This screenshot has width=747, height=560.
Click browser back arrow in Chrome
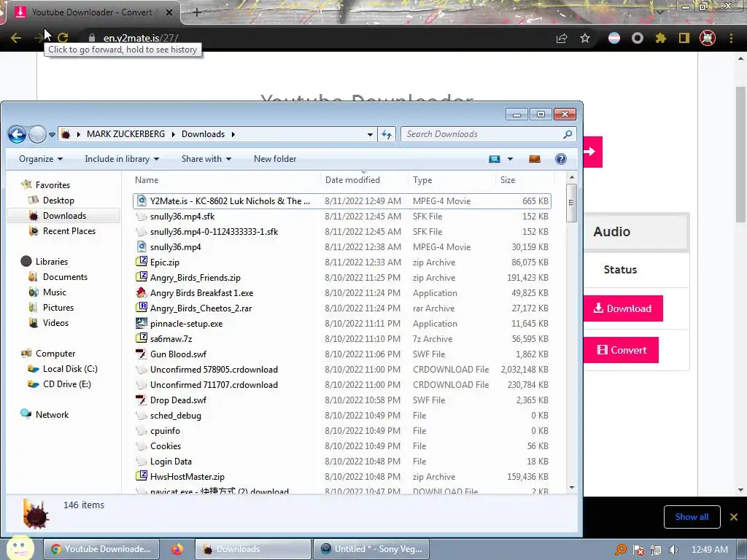point(16,38)
